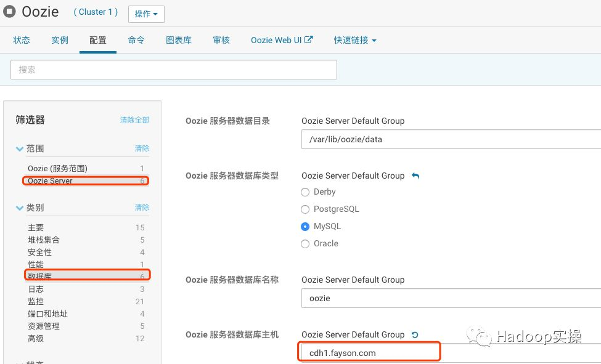
Task: Click the Oozie 服务器数据库类型 setting label
Action: coord(232,176)
